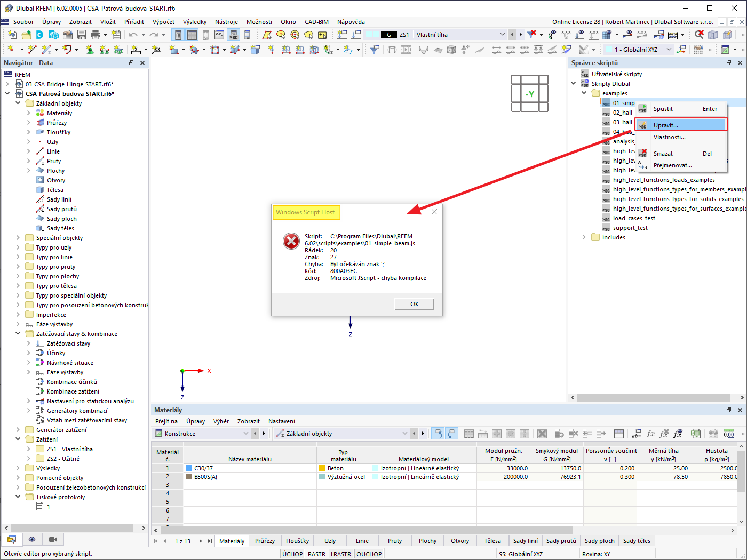Open the script console icon
This screenshot has width=747, height=560.
[219, 35]
